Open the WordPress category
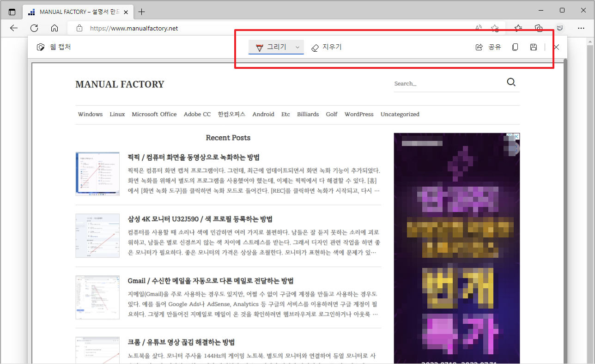 (359, 114)
